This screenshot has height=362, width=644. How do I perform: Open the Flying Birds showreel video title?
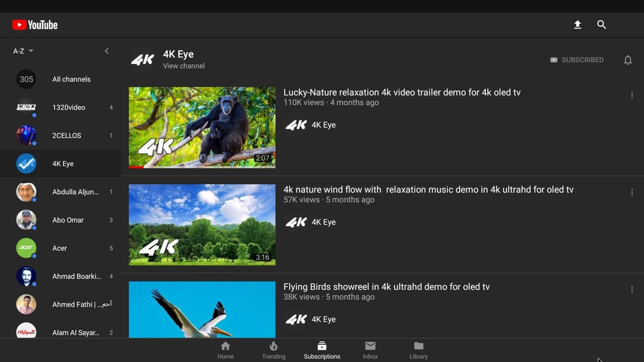click(x=386, y=287)
